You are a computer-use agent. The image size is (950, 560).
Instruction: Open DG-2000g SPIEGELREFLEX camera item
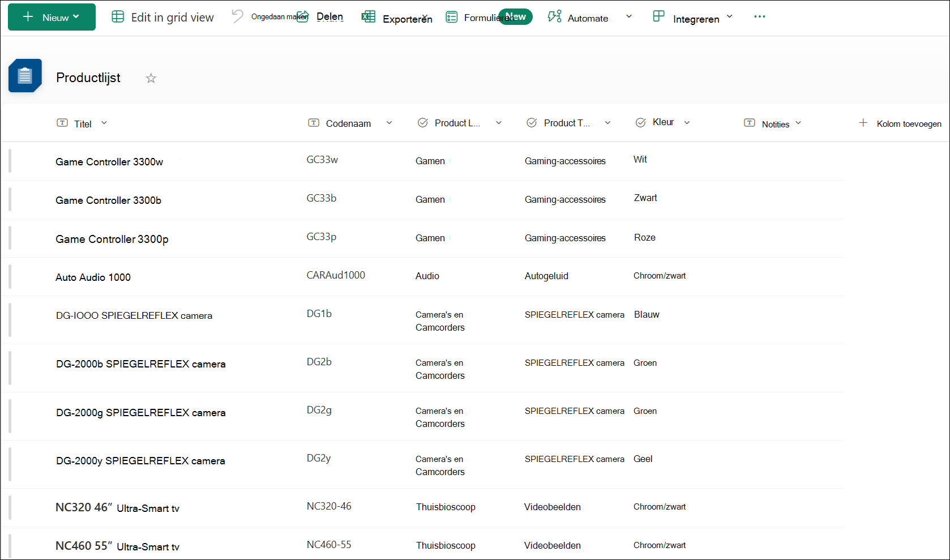(x=141, y=413)
